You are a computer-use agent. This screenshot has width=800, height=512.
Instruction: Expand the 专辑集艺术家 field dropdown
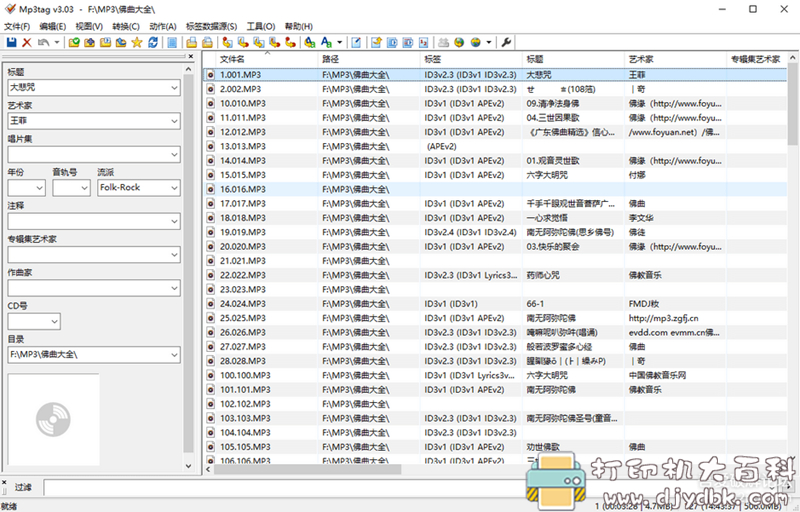(174, 254)
